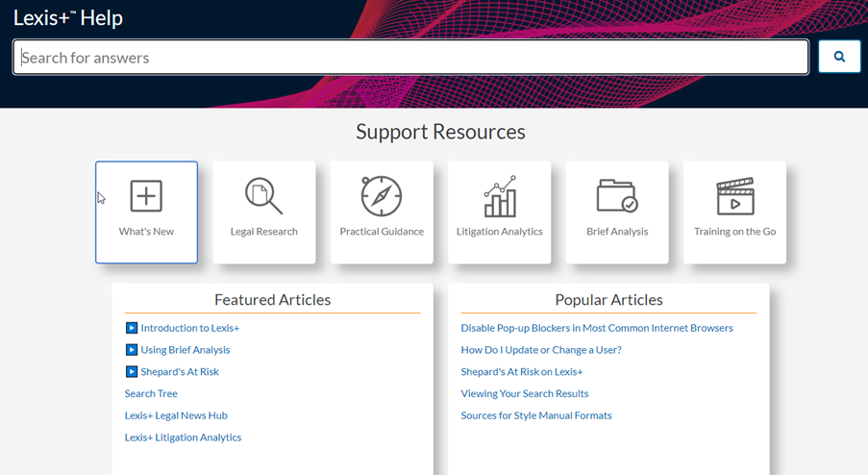Click video icon beside Using Brief Analysis
The image size is (868, 475).
point(131,349)
